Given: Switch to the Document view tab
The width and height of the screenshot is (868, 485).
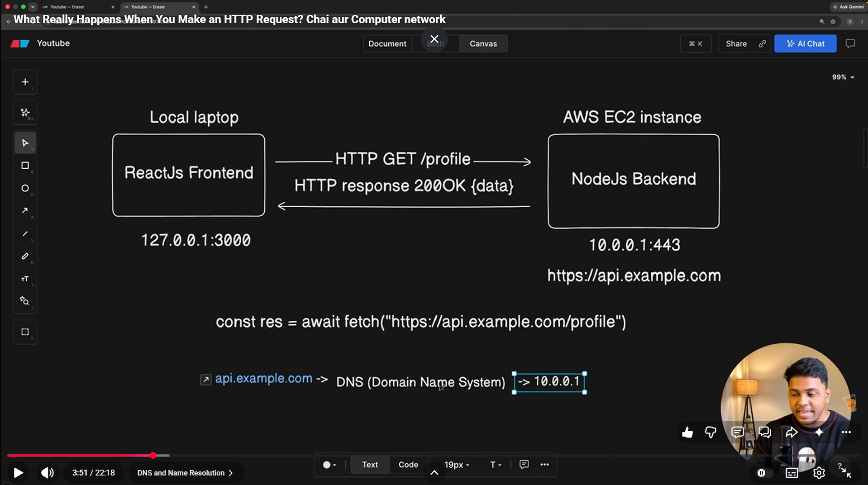Looking at the screenshot, I should coord(387,44).
